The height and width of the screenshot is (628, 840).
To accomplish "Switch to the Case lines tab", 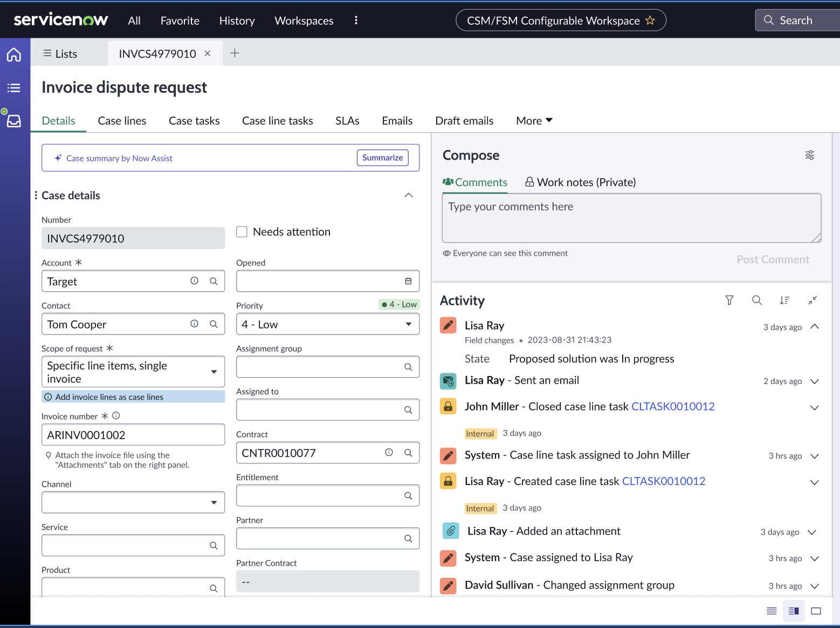I will pyautogui.click(x=122, y=121).
